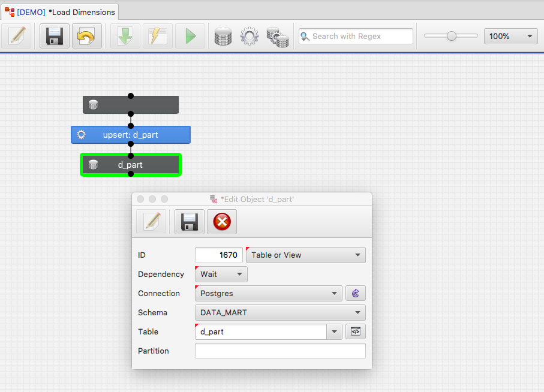544x392 pixels.
Task: Cancel the Edit Object dialog with red X
Action: [221, 222]
